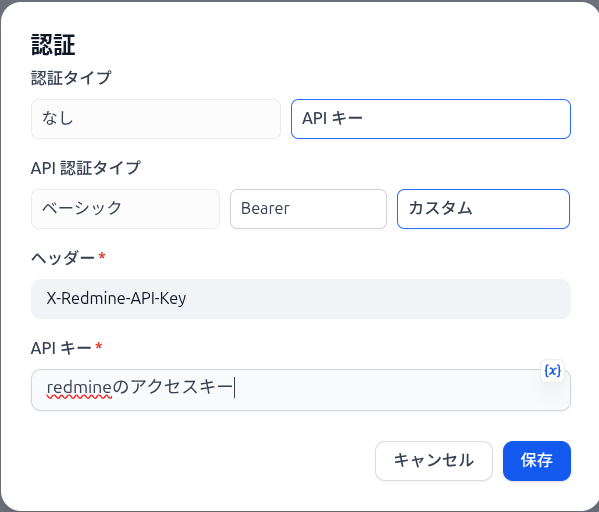599x512 pixels.
Task: Choose API キー as authentication type
Action: click(431, 119)
